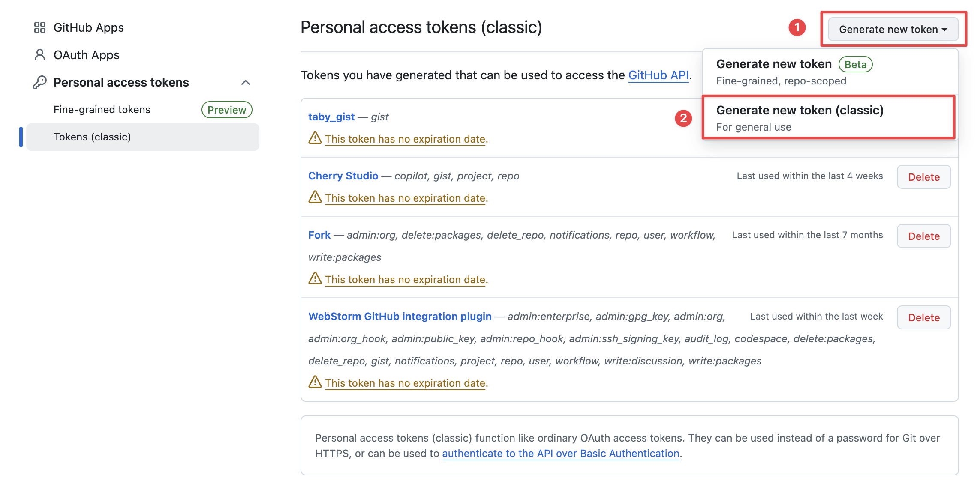The image size is (980, 484).
Task: Open the Generate new token dropdown
Action: 893,29
